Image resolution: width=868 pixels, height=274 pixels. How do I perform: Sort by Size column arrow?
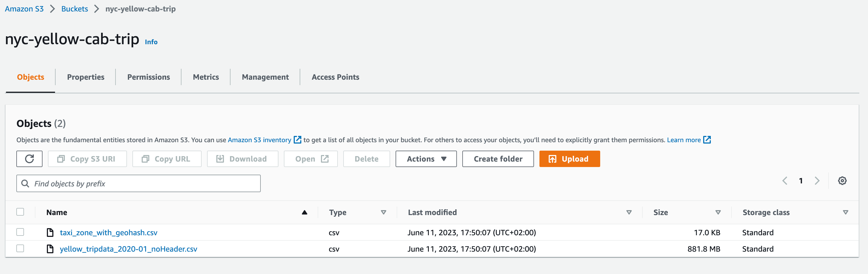pos(718,212)
